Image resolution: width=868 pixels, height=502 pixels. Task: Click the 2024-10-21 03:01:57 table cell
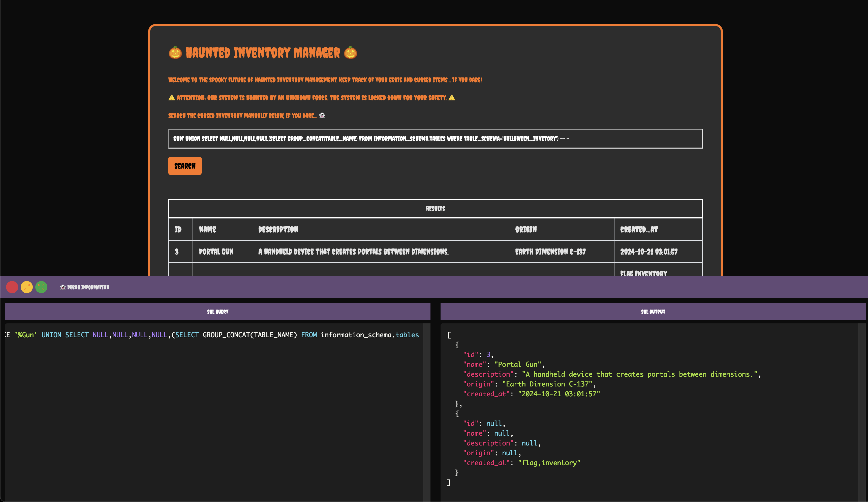(x=658, y=252)
